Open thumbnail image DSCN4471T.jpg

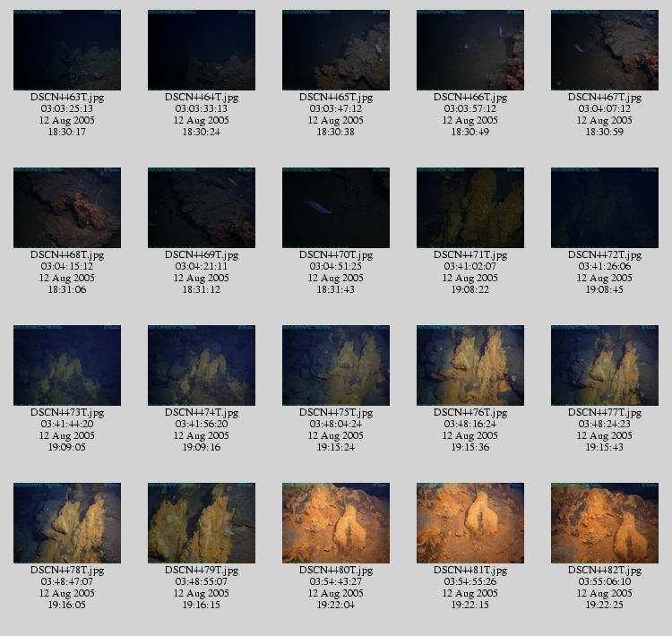tap(470, 208)
